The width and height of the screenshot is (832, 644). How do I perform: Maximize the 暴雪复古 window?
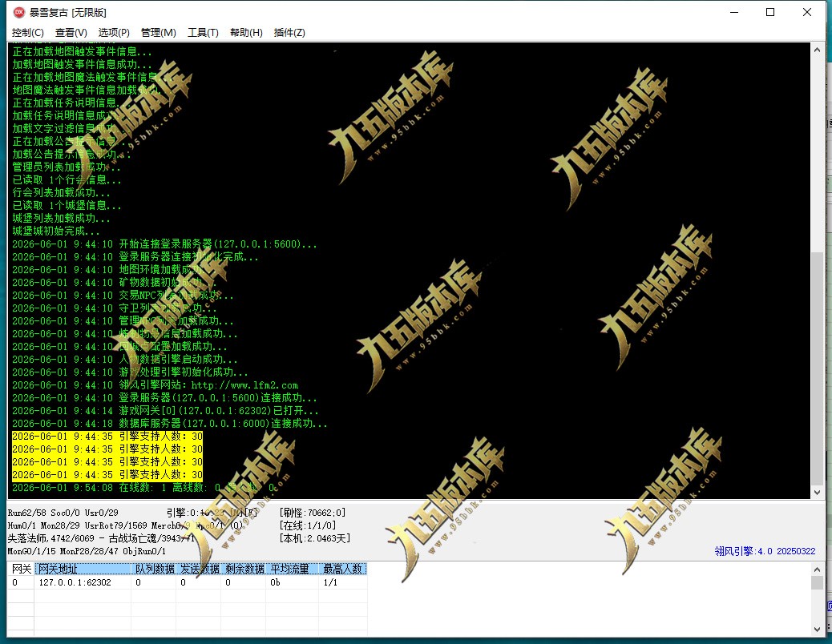tap(770, 12)
